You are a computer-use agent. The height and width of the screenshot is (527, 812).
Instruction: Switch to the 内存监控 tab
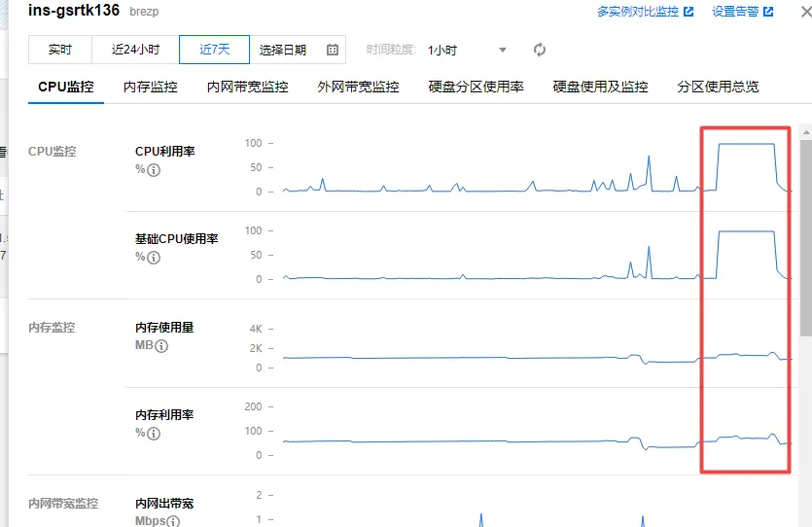tap(150, 87)
